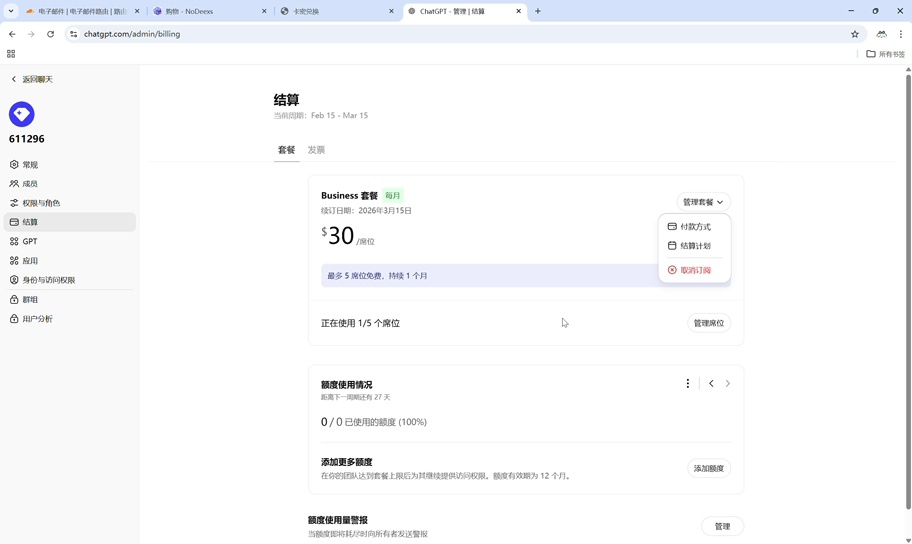Screen dimensions: 912x544
Task: Bookmark this page with star icon
Action: click(x=855, y=34)
